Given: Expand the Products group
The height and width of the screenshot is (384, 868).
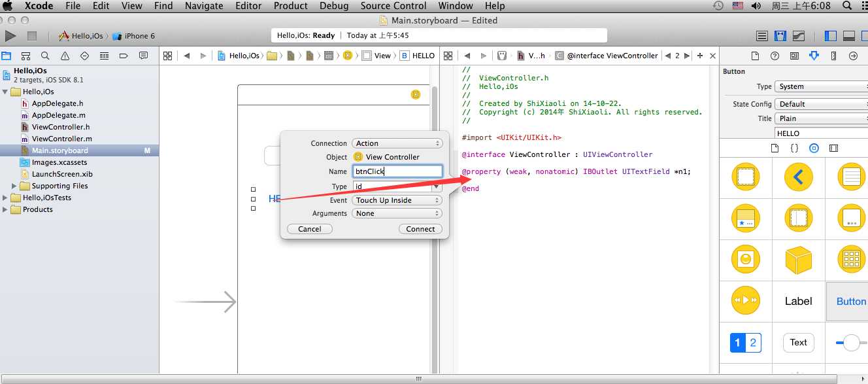Looking at the screenshot, I should (6, 209).
